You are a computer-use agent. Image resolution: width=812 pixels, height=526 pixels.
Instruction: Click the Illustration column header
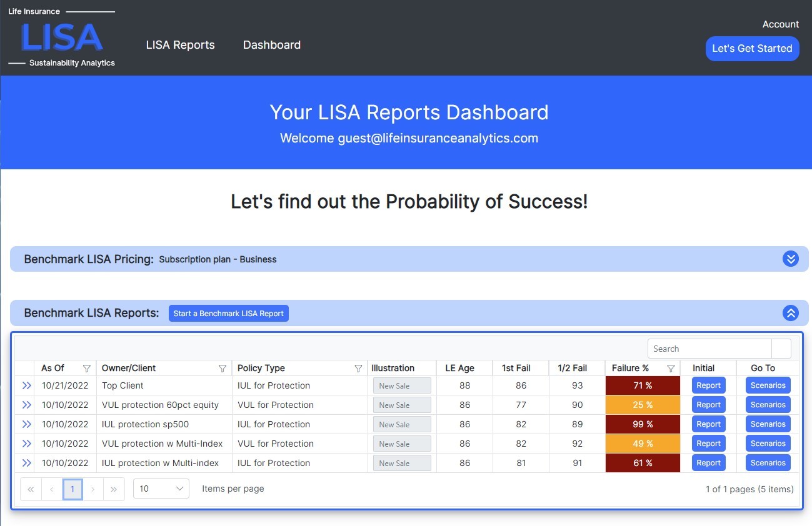point(402,368)
